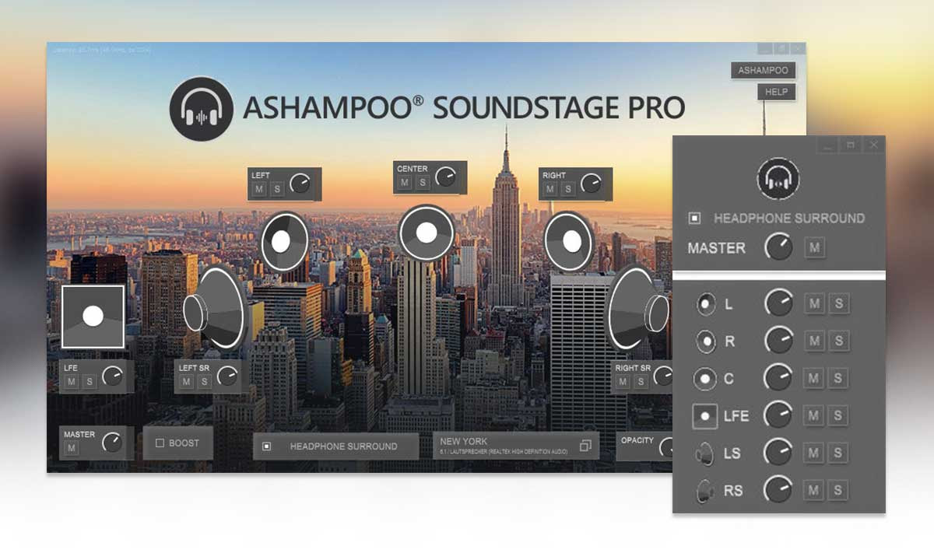934x560 pixels.
Task: Click the CENTER channel volume knob
Action: point(446,177)
